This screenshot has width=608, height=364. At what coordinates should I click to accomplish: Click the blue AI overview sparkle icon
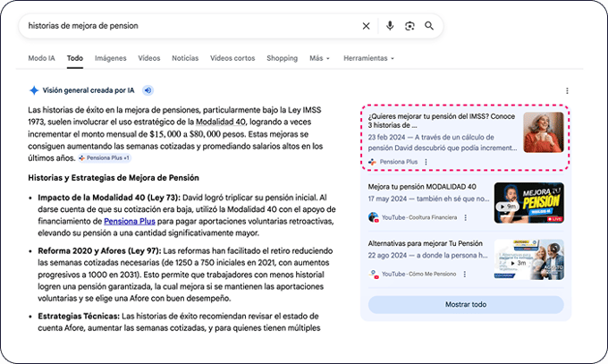(x=34, y=90)
